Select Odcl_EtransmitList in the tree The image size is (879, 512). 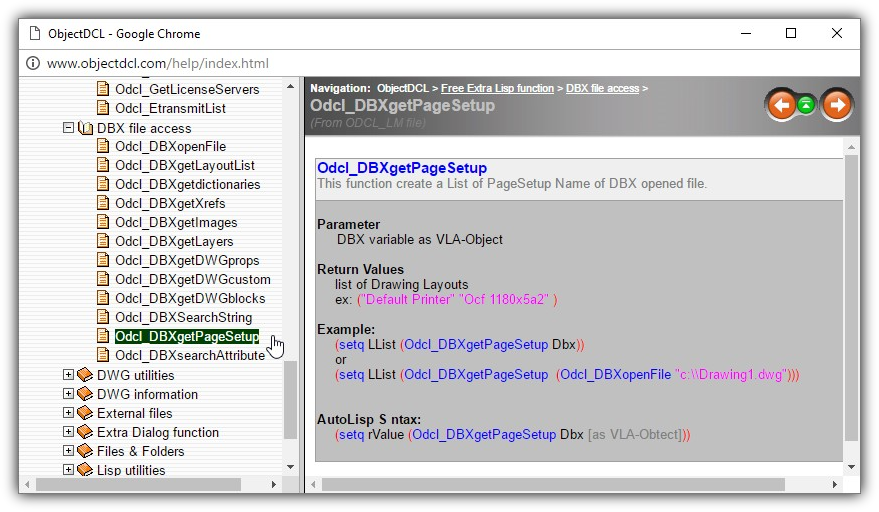[170, 108]
